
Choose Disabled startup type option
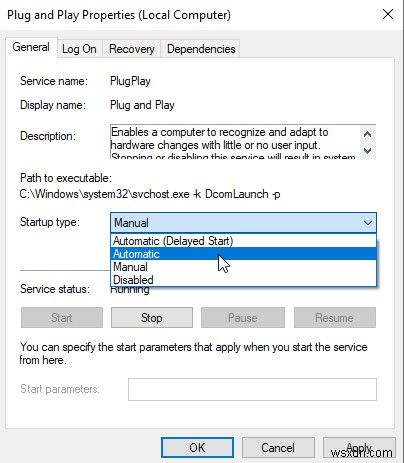(243, 280)
